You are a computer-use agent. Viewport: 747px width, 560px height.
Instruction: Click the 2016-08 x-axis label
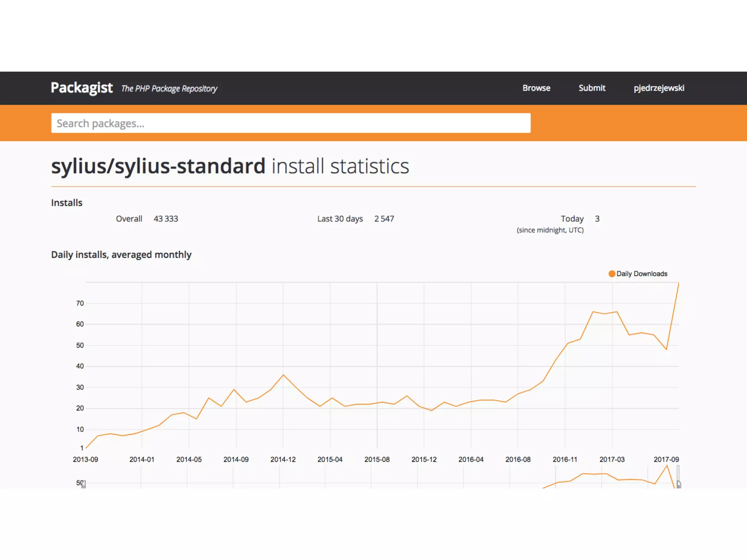(518, 459)
